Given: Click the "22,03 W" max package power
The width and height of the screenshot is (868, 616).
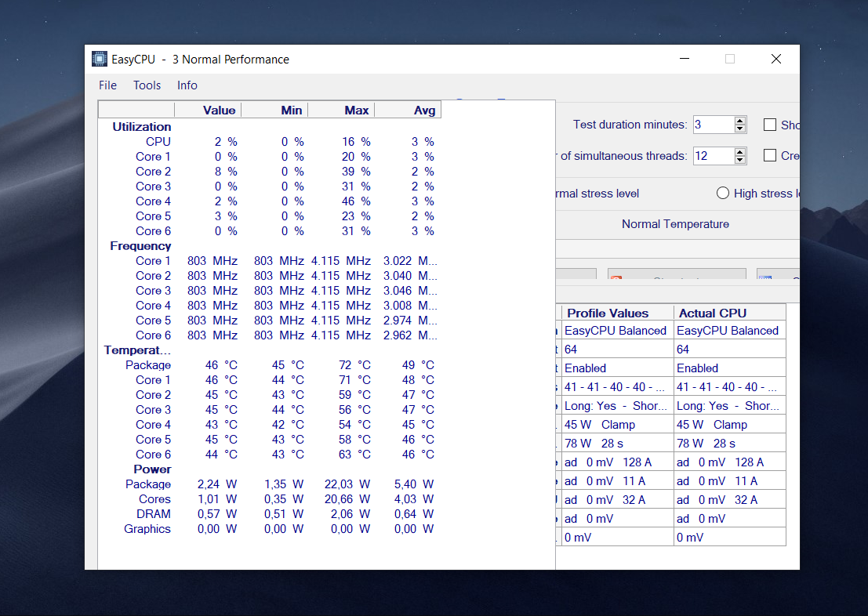Looking at the screenshot, I should click(x=347, y=484).
